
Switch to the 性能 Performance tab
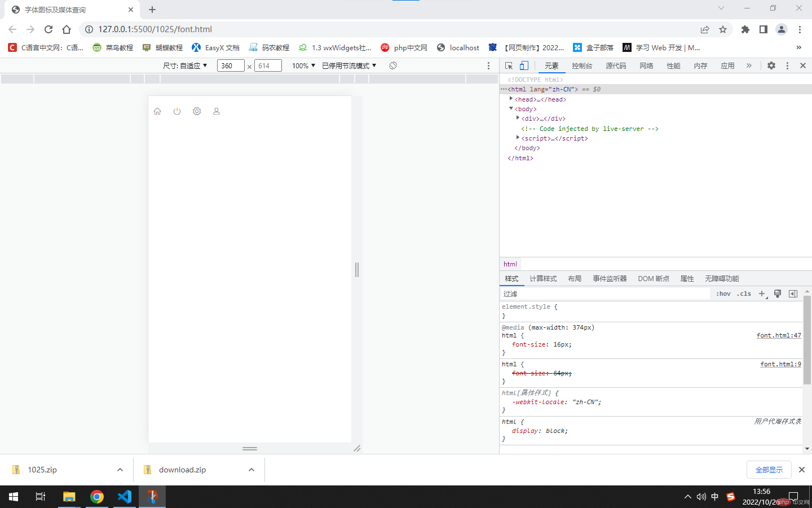click(x=673, y=65)
